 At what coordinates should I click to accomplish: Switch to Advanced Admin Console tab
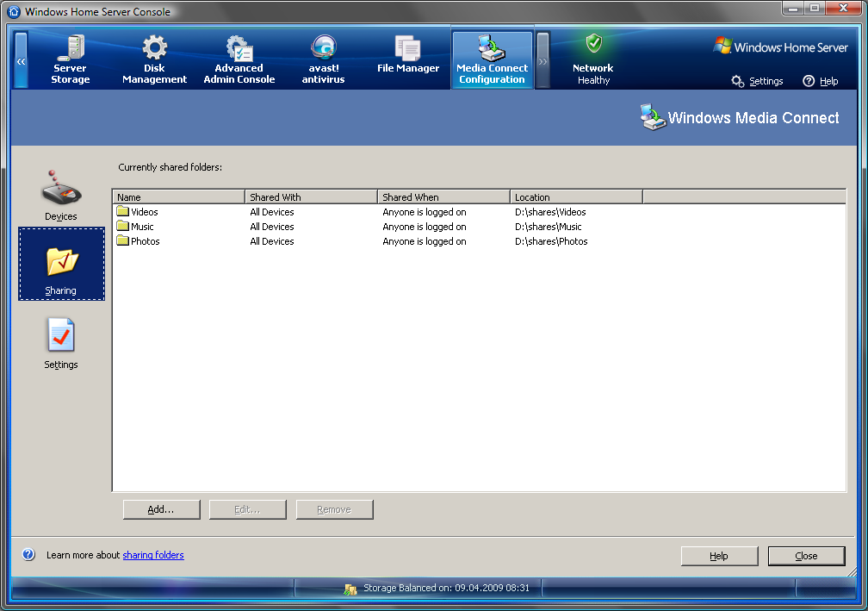tap(239, 59)
